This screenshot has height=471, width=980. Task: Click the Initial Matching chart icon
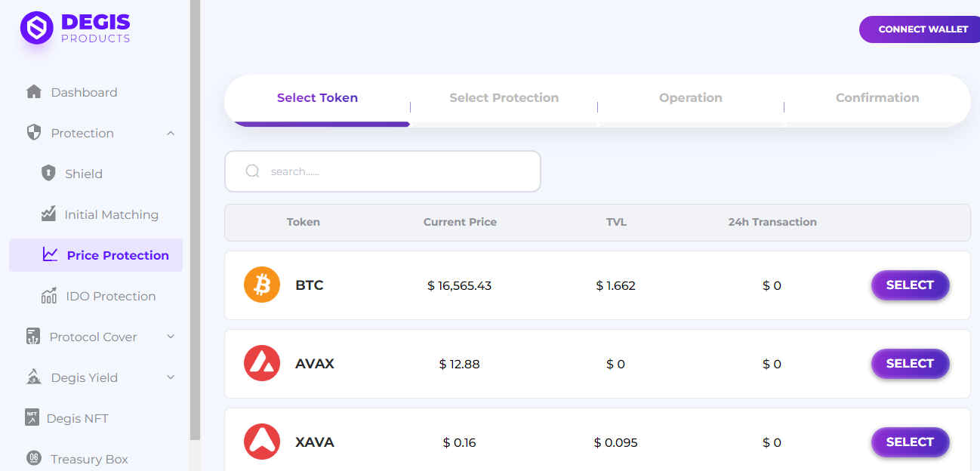click(x=48, y=214)
